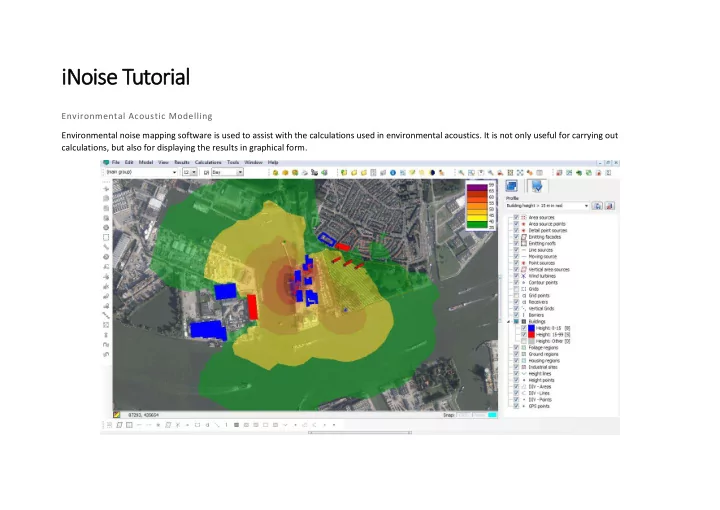The width and height of the screenshot is (720, 510).
Task: Uncheck the Height: 0-15 checkbox
Action: tap(523, 328)
